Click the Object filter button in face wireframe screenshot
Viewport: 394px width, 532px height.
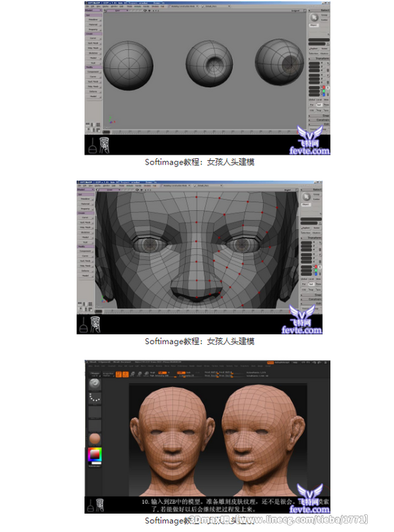306,204
